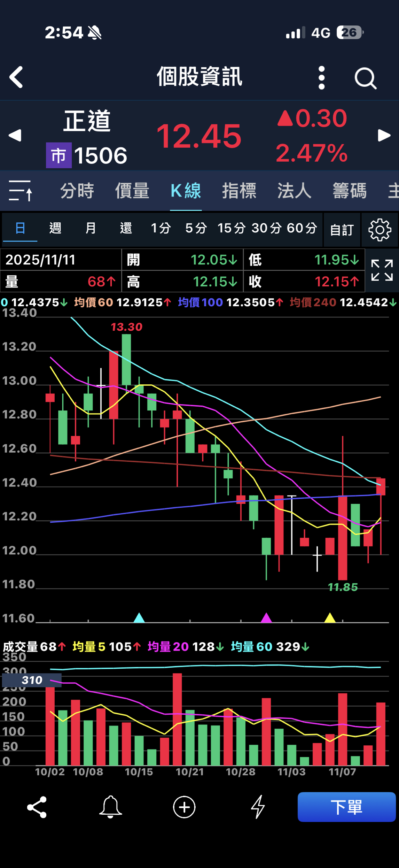Tap the search magnifier icon

click(x=365, y=78)
